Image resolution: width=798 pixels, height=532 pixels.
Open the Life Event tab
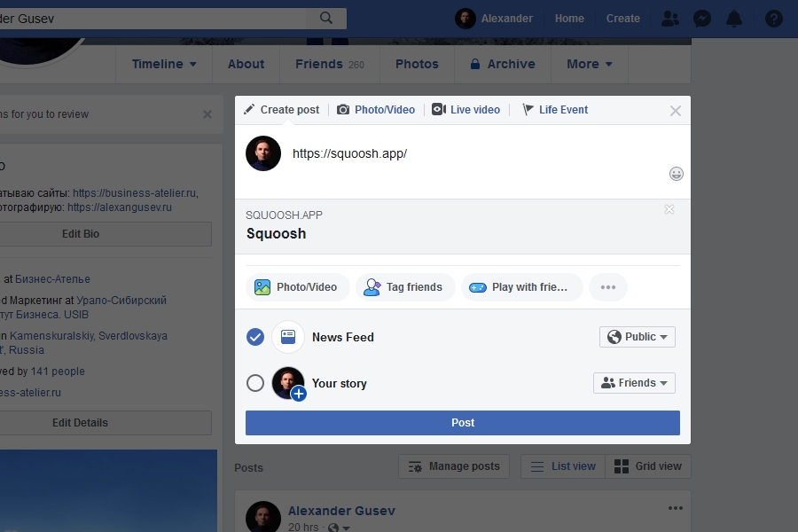point(555,110)
